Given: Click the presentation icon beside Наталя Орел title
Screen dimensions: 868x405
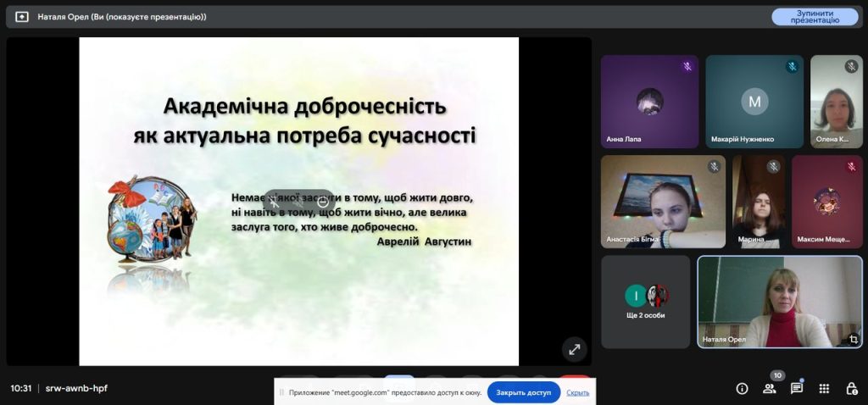Looking at the screenshot, I should pyautogui.click(x=22, y=17).
